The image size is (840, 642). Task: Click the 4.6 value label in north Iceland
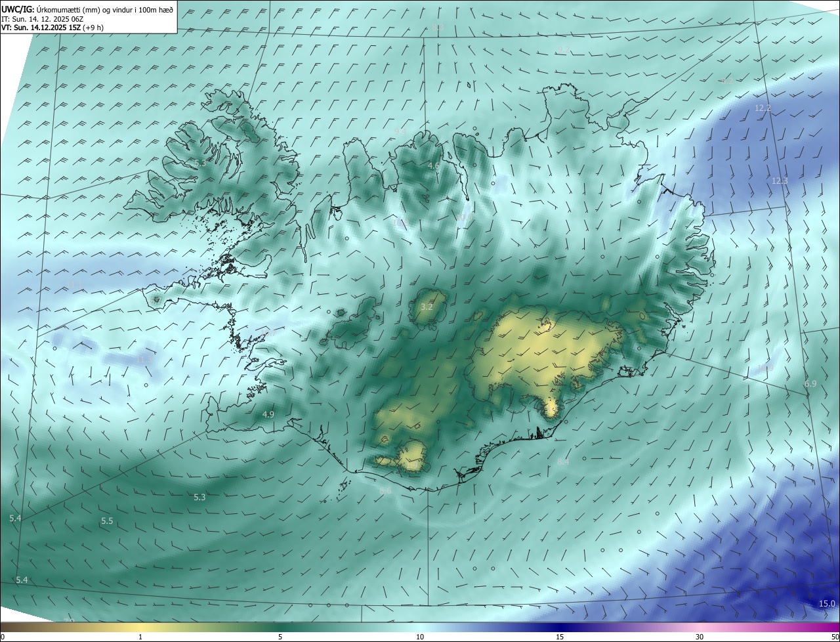(433, 166)
